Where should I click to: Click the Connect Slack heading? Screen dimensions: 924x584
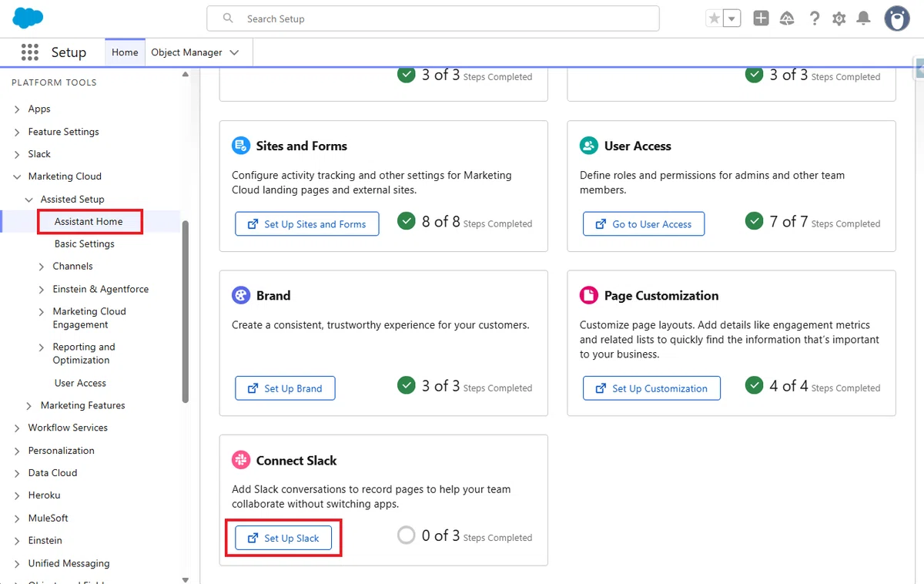[296, 461]
